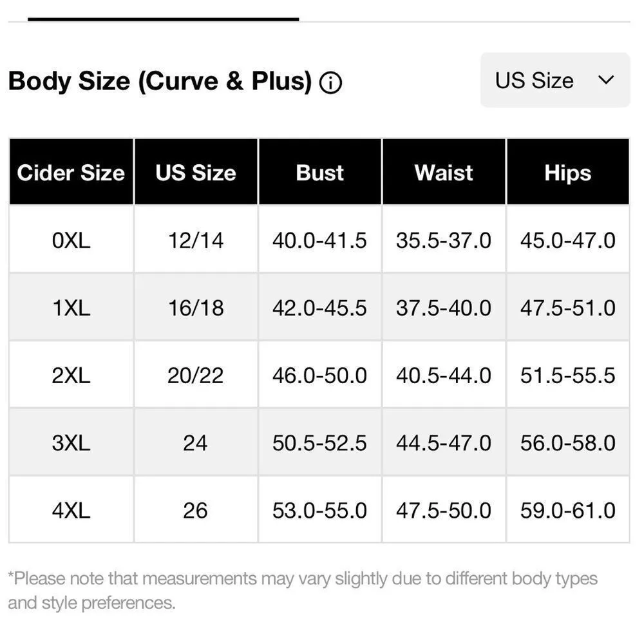
Task: Select the 0XL size row label
Action: 71,240
